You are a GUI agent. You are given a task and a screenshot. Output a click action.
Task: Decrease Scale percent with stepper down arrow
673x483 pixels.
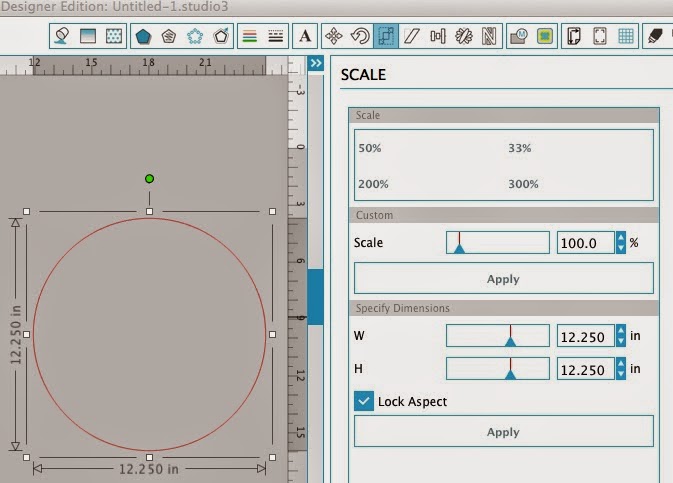point(621,248)
